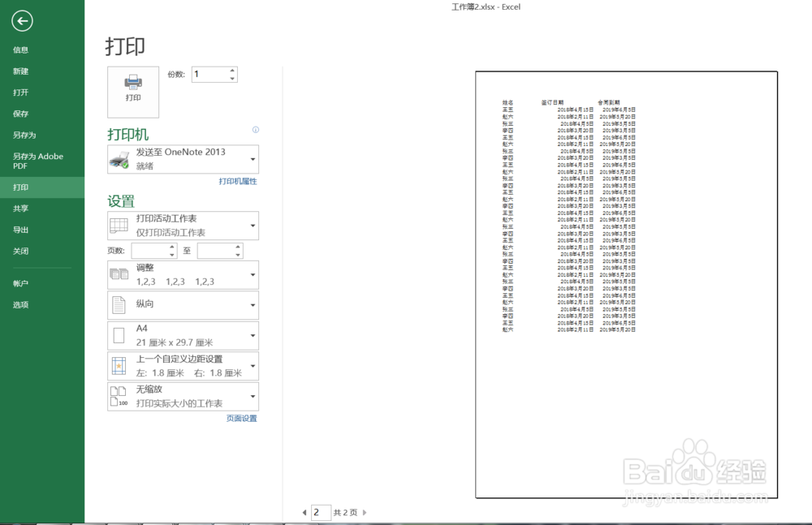
Task: Open the collated 1,2,3 dropdown
Action: (183, 275)
